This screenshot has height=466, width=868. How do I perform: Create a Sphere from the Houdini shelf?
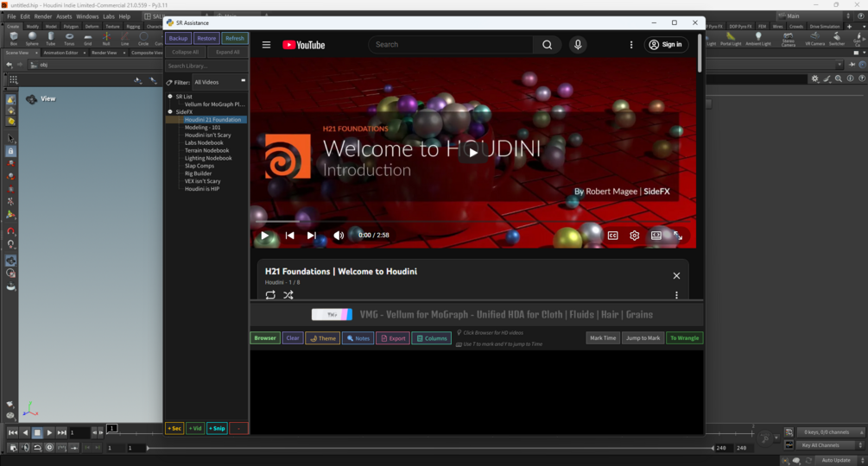(x=32, y=38)
